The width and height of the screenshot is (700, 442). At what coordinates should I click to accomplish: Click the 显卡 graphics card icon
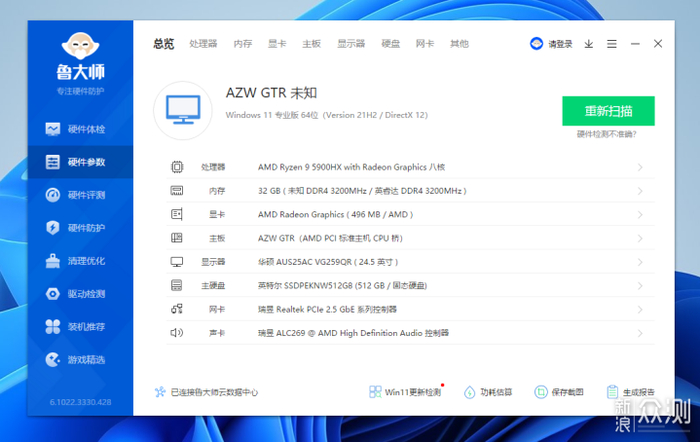(x=177, y=214)
